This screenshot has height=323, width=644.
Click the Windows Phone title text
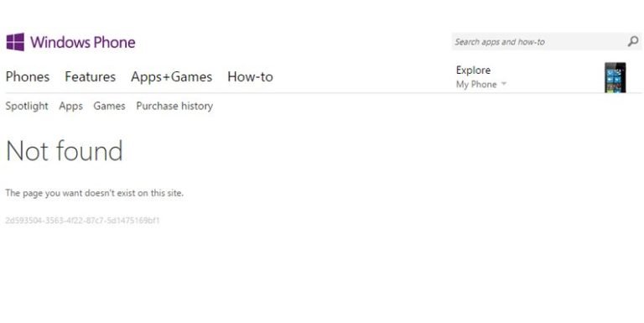click(82, 42)
